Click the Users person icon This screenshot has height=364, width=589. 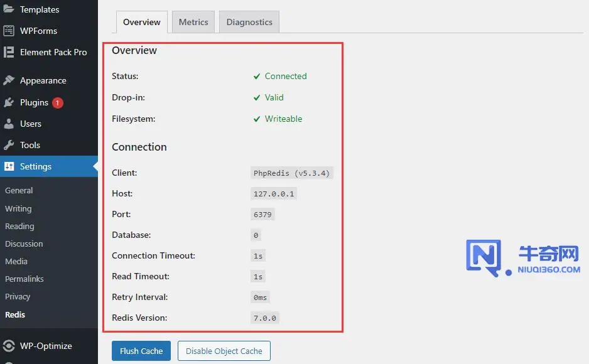coord(9,124)
